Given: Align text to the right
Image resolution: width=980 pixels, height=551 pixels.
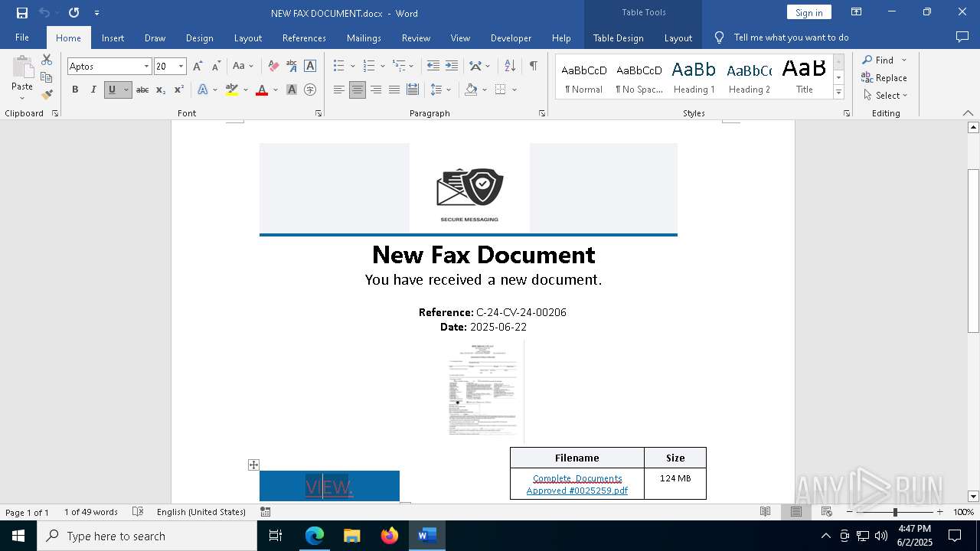Looking at the screenshot, I should (x=376, y=90).
